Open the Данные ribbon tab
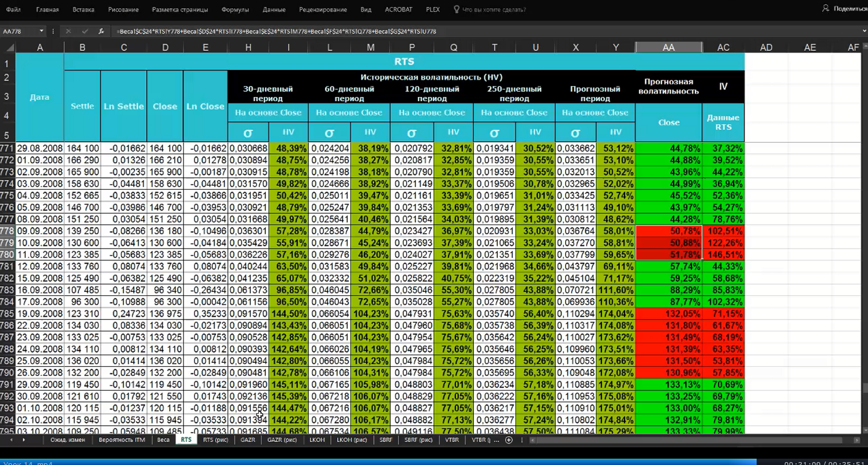 pos(274,10)
